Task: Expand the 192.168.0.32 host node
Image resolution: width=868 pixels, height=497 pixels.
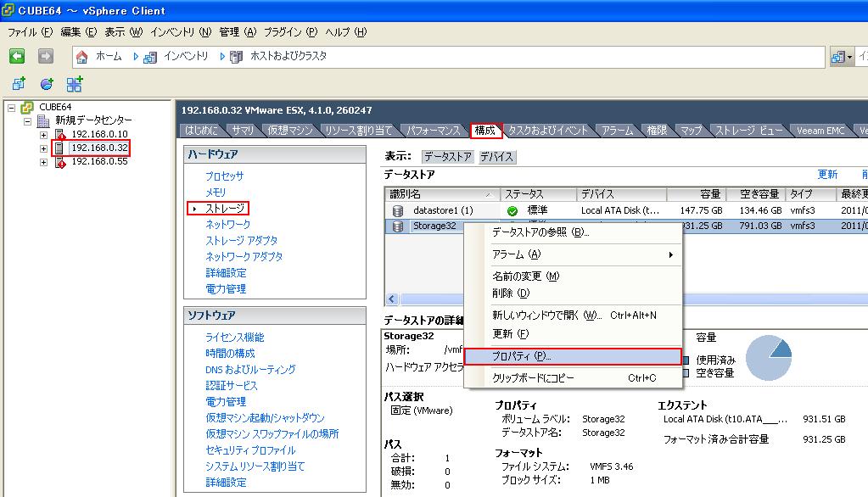Action: tap(43, 148)
